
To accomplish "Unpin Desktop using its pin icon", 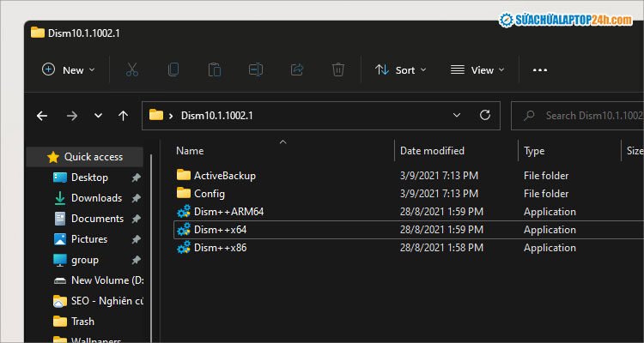I will pos(136,178).
